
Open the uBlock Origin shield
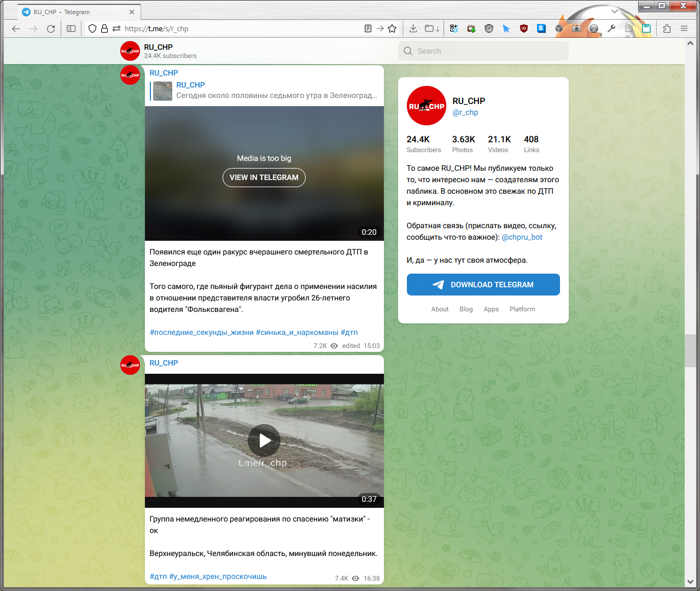(524, 28)
